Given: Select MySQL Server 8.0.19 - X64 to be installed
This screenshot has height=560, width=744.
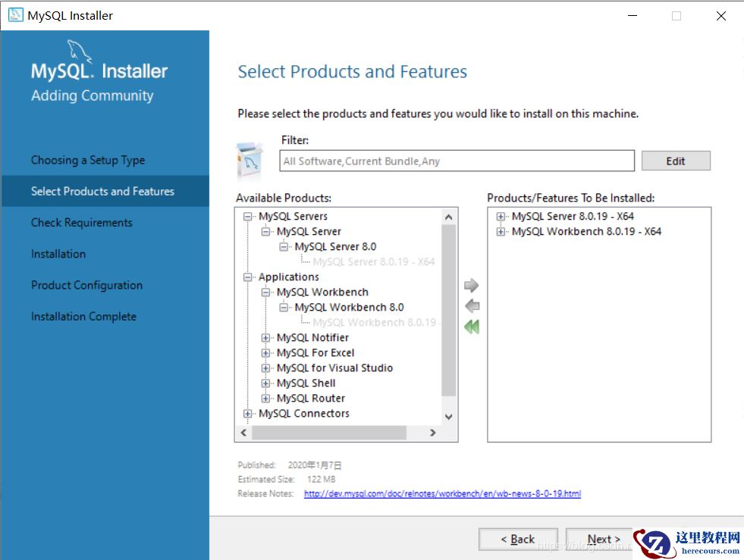Looking at the screenshot, I should pos(573,216).
